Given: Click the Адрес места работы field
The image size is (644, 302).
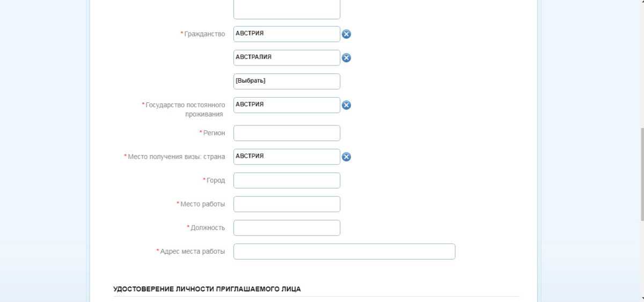Looking at the screenshot, I should [x=344, y=251].
